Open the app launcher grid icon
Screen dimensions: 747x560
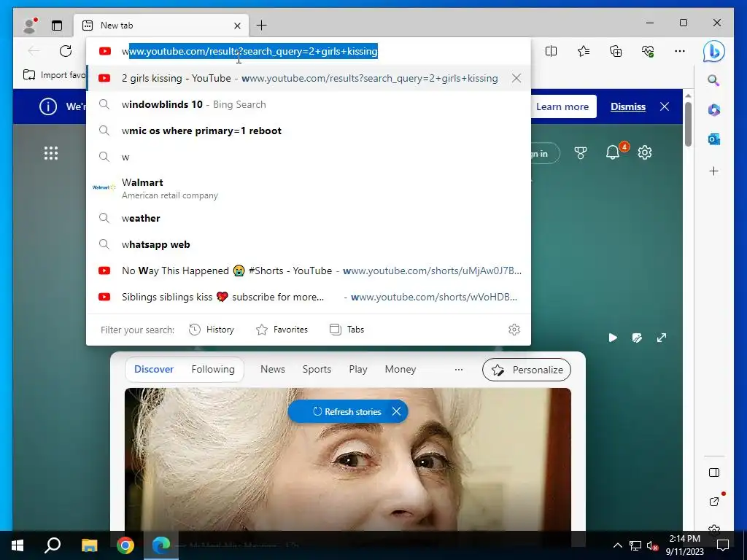tap(51, 153)
